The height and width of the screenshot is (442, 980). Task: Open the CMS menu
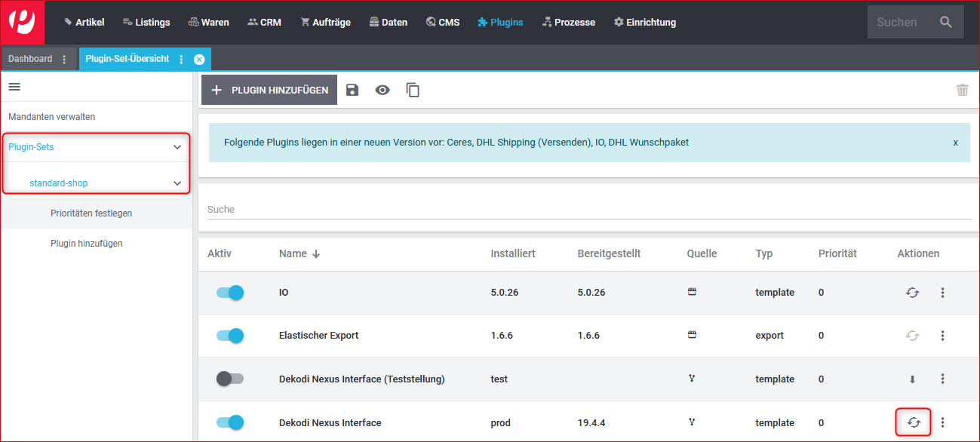[x=442, y=23]
